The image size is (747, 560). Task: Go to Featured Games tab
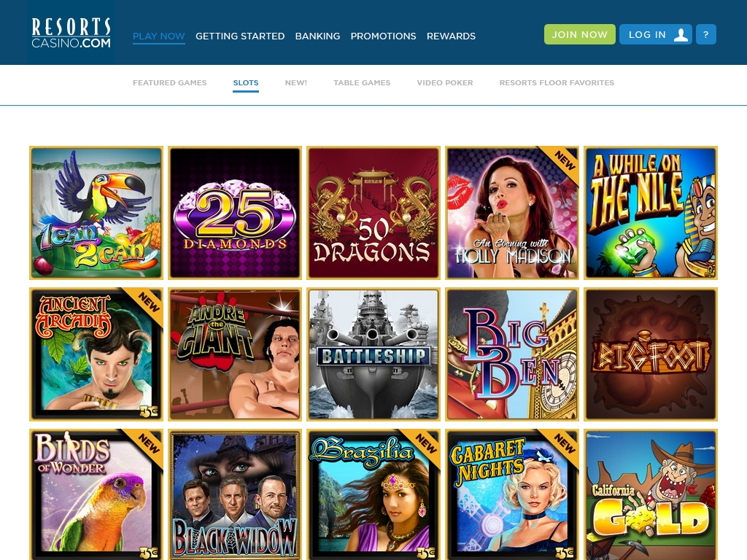coord(169,83)
